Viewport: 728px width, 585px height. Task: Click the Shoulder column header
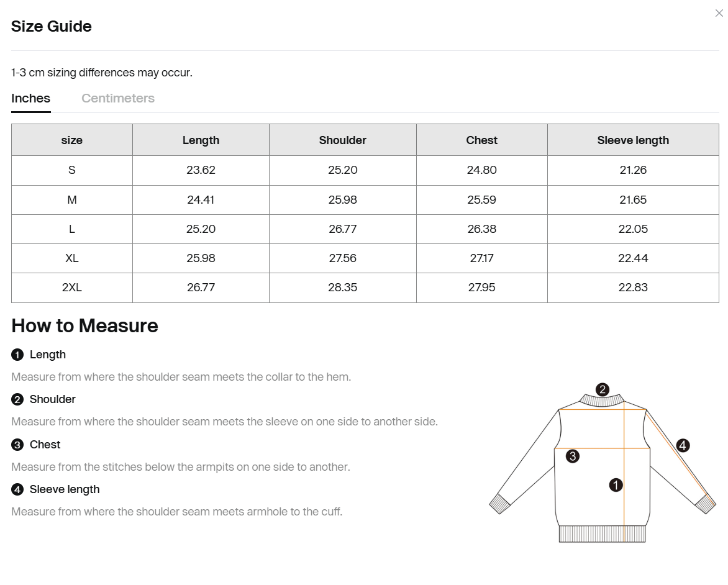coord(342,140)
